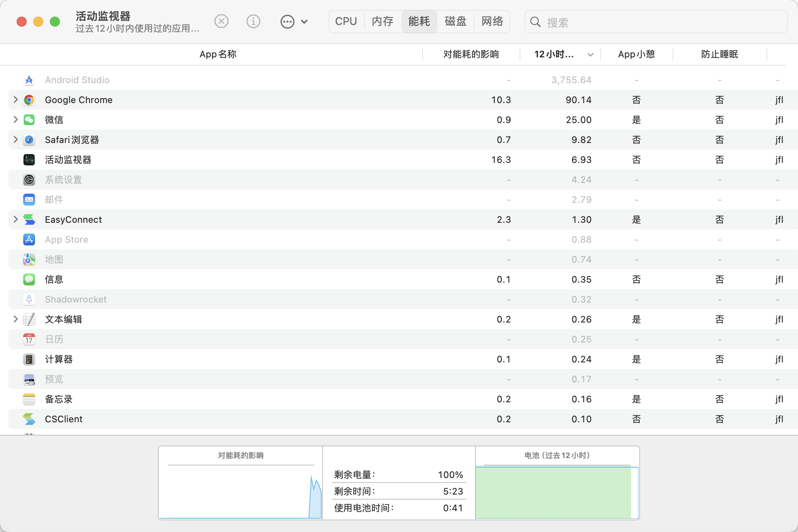798x532 pixels.
Task: Click the WeChat (微信) app icon
Action: pos(29,120)
